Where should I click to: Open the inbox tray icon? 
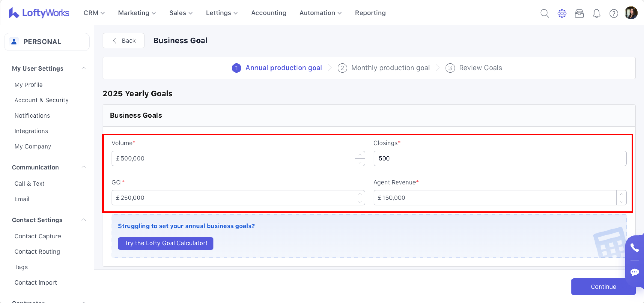(579, 13)
